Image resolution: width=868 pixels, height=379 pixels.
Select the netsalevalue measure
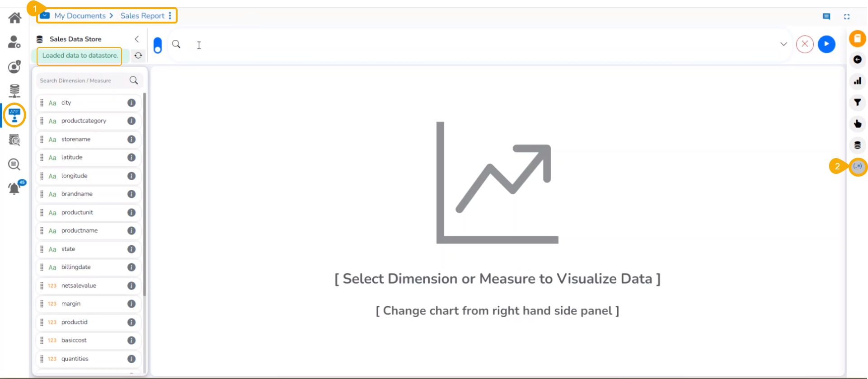tap(79, 285)
